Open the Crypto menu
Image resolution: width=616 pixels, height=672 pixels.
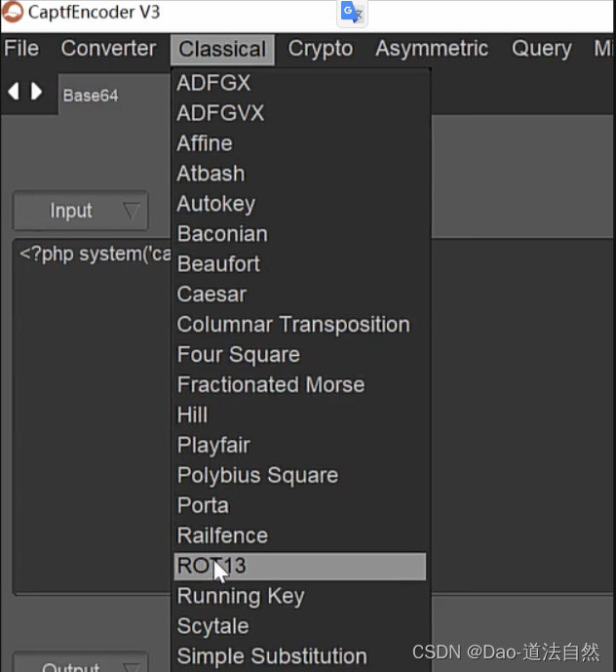(x=321, y=49)
